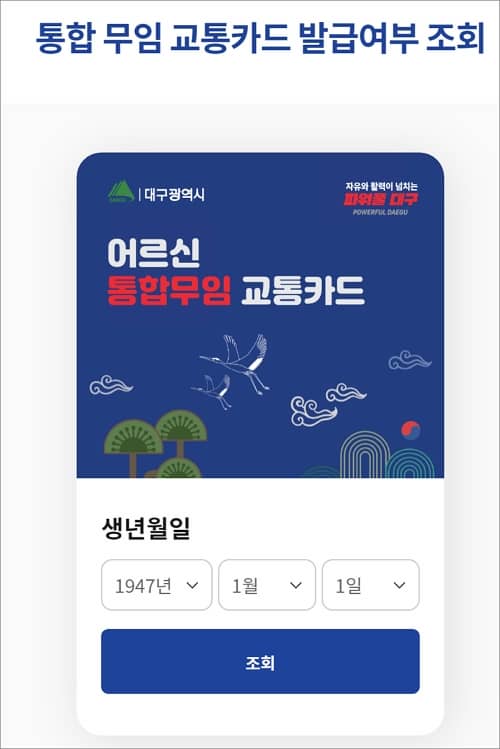500x749 pixels.
Task: Click the 대구광역시 text label
Action: 174,194
